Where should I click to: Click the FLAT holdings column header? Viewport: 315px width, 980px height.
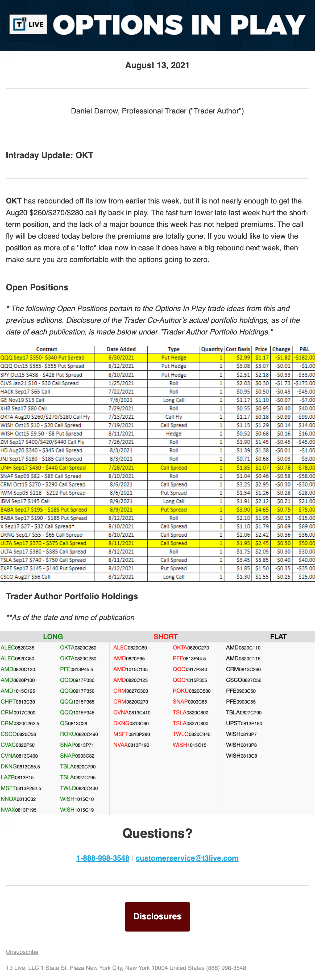tap(278, 636)
